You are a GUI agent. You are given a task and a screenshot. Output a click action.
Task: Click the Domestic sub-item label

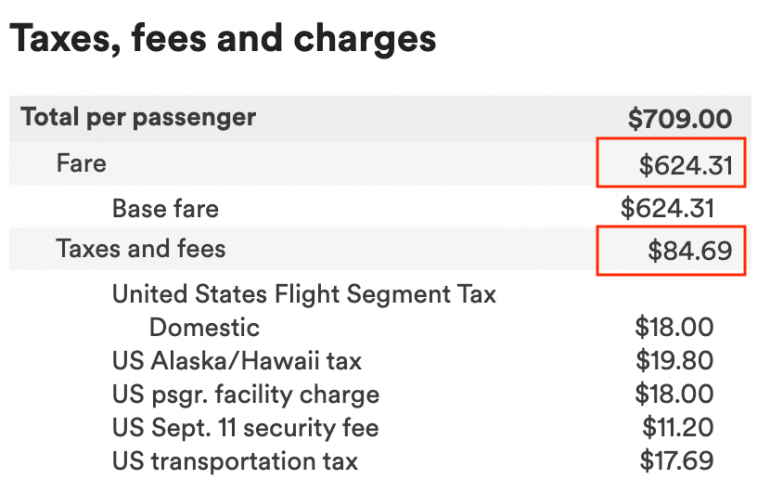pos(204,327)
